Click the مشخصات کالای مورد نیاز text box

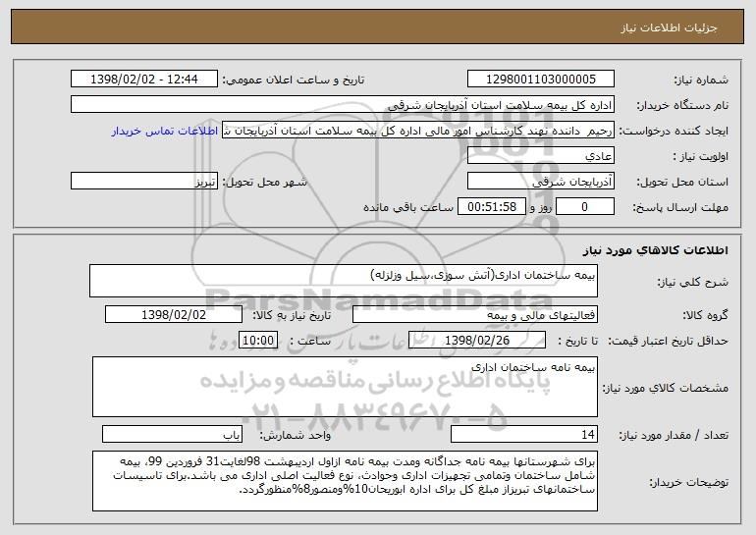click(x=345, y=387)
